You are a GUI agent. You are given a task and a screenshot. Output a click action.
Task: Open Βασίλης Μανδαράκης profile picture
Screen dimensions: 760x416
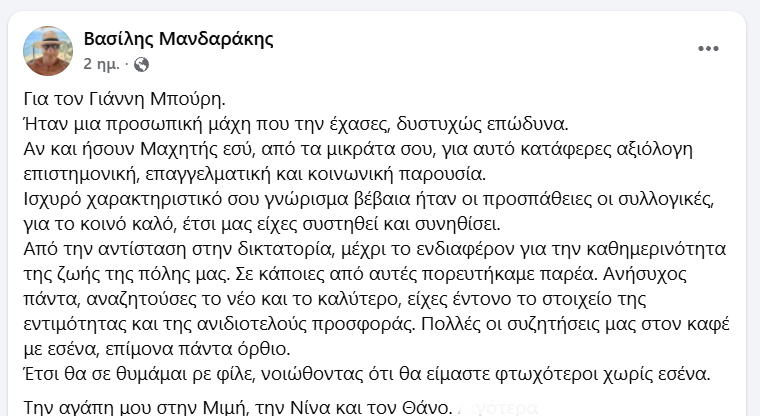pos(48,51)
